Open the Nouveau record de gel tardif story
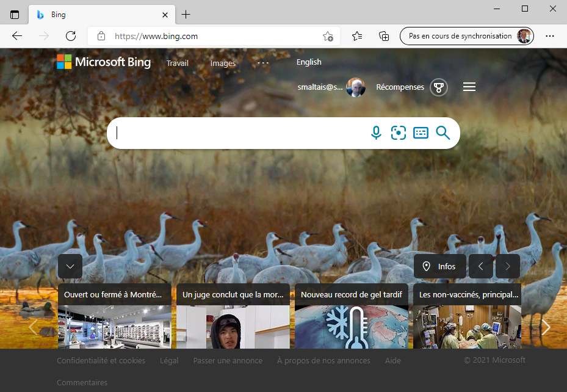 coord(352,295)
